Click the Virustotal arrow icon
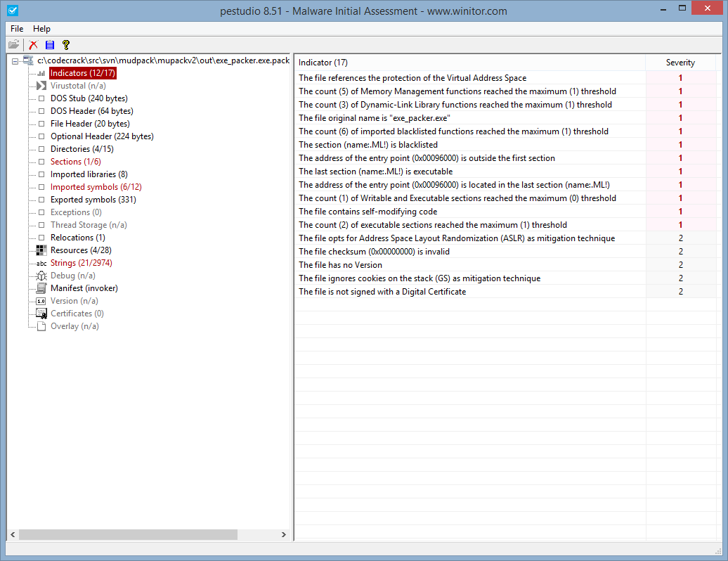The height and width of the screenshot is (561, 728). coord(41,86)
